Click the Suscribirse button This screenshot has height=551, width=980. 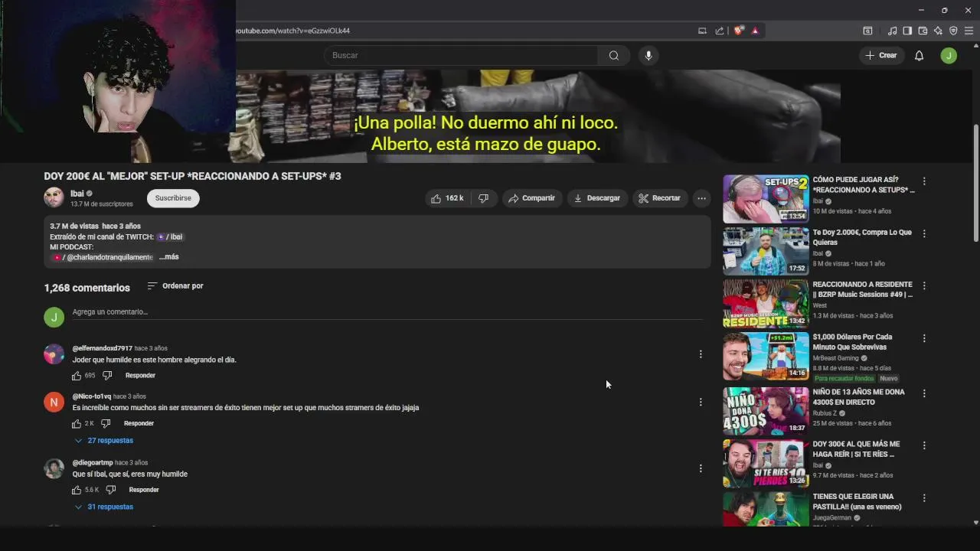tap(173, 198)
